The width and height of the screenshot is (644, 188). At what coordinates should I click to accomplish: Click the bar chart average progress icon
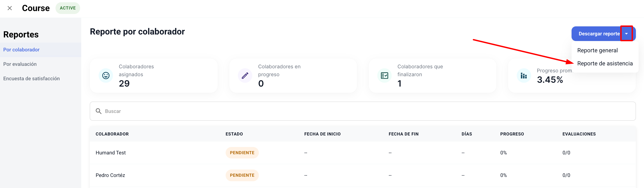point(524,75)
